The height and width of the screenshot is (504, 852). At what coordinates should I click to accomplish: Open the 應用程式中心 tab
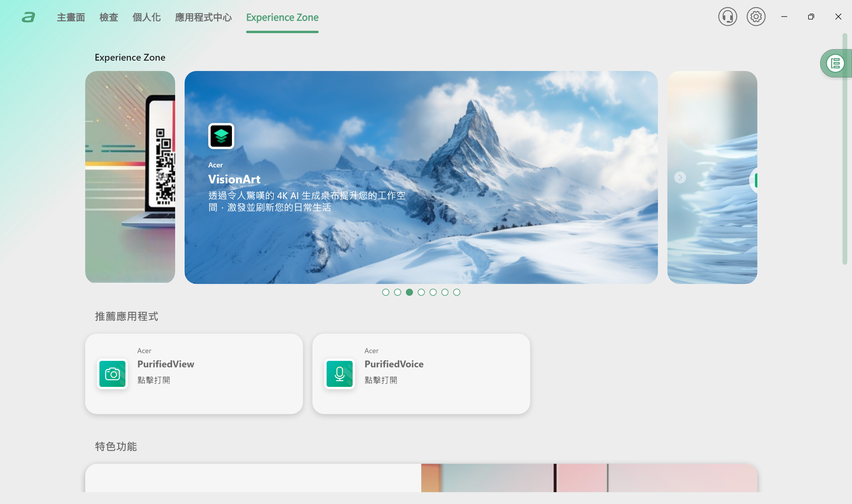[x=203, y=17]
